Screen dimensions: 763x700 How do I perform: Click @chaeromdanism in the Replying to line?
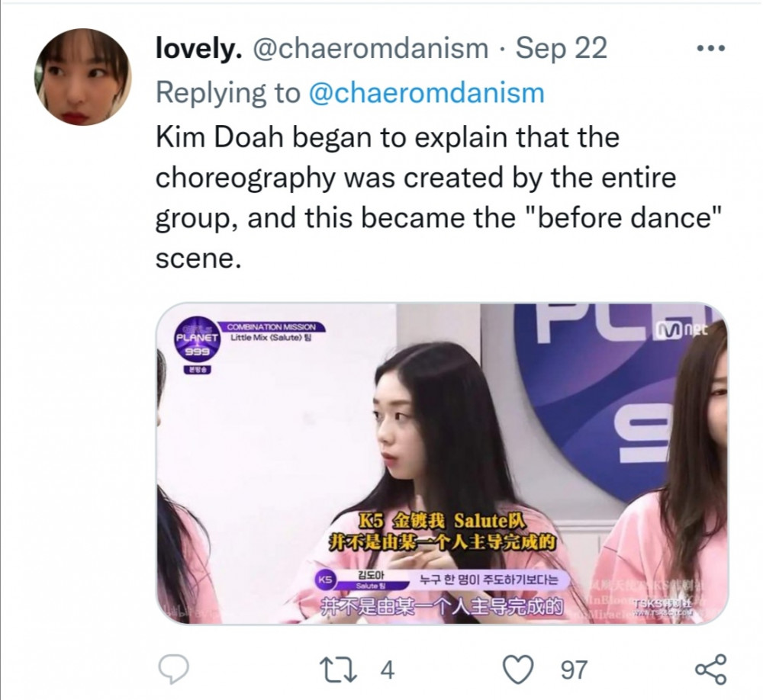(427, 92)
